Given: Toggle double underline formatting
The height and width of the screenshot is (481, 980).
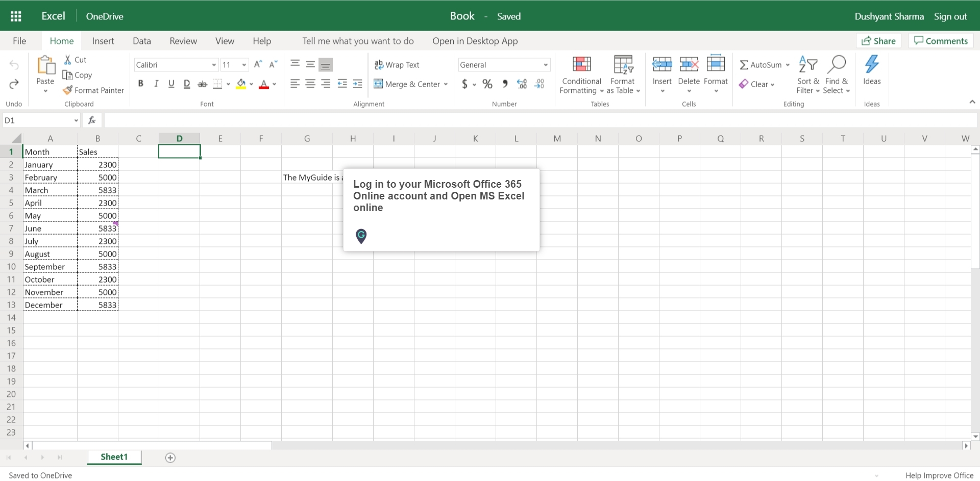Looking at the screenshot, I should (x=187, y=84).
